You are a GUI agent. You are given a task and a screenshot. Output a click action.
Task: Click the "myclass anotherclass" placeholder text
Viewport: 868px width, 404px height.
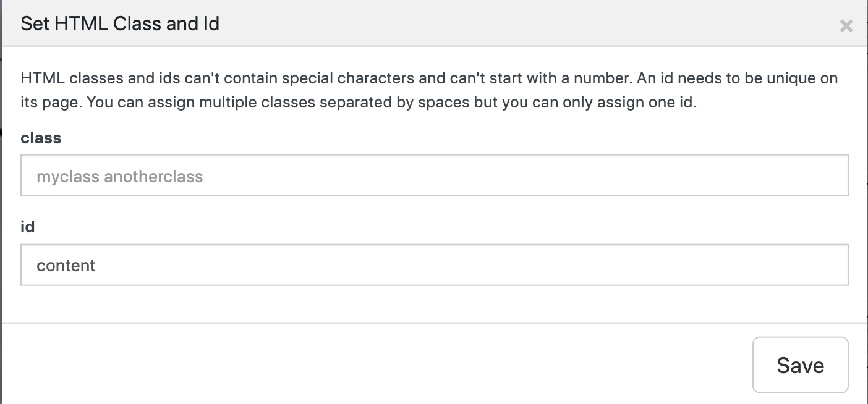coord(120,177)
